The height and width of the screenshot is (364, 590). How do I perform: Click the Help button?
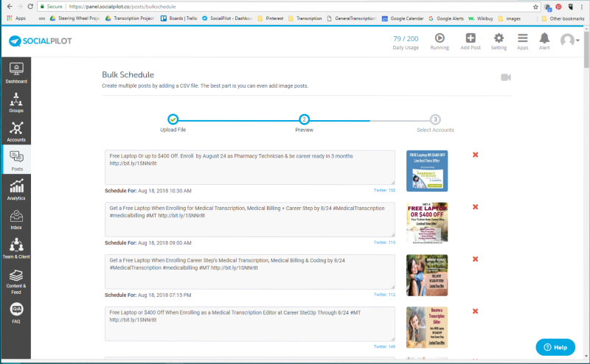point(555,347)
